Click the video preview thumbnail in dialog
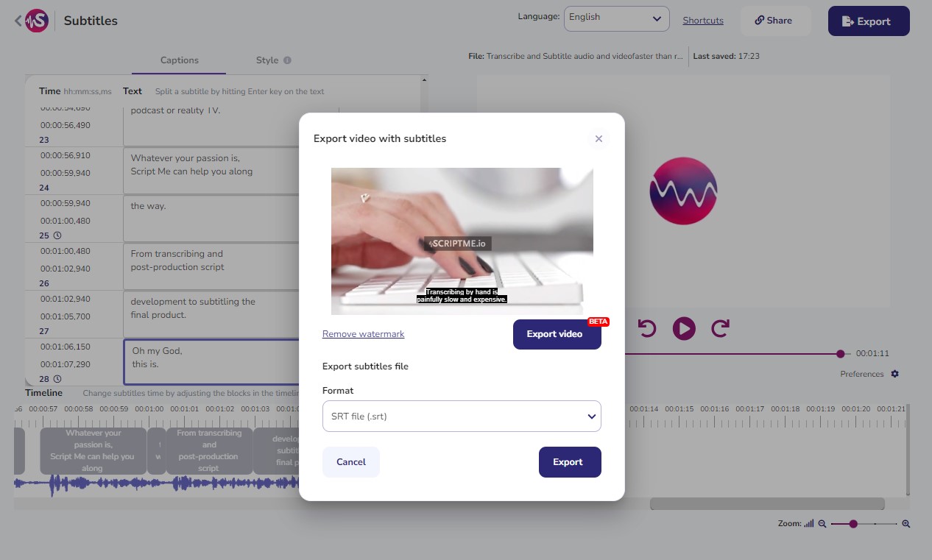The image size is (932, 560). point(462,241)
